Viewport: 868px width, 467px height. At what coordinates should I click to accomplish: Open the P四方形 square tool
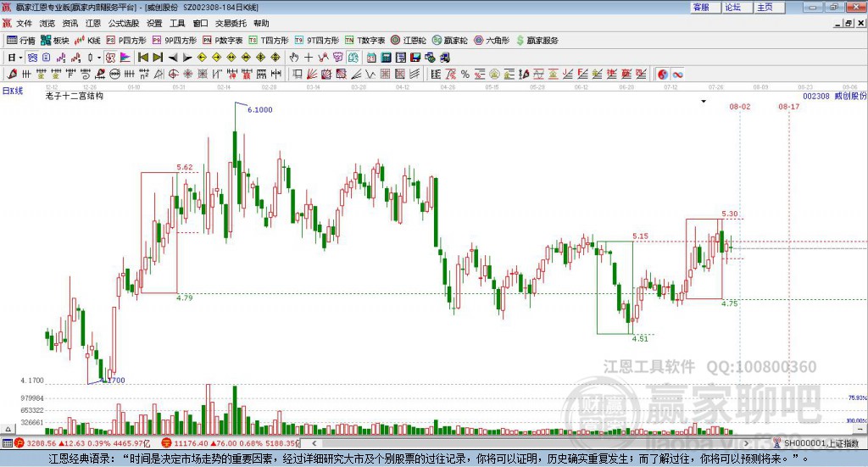point(126,41)
